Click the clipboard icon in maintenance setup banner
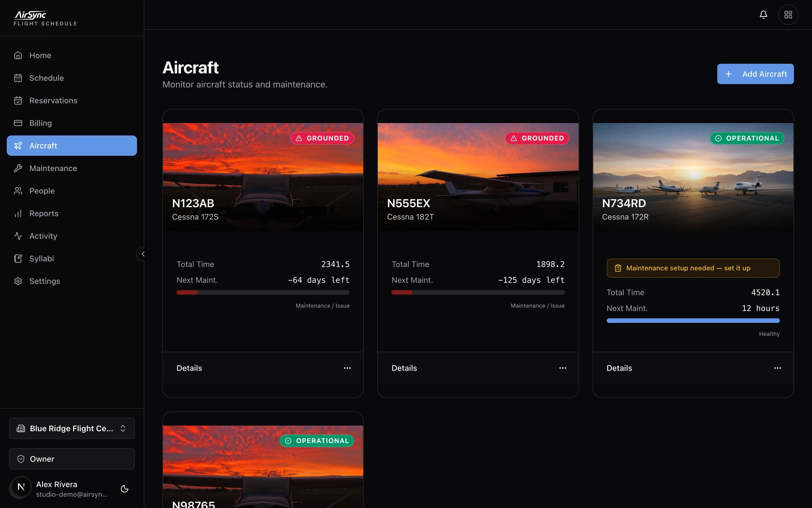 coord(618,268)
